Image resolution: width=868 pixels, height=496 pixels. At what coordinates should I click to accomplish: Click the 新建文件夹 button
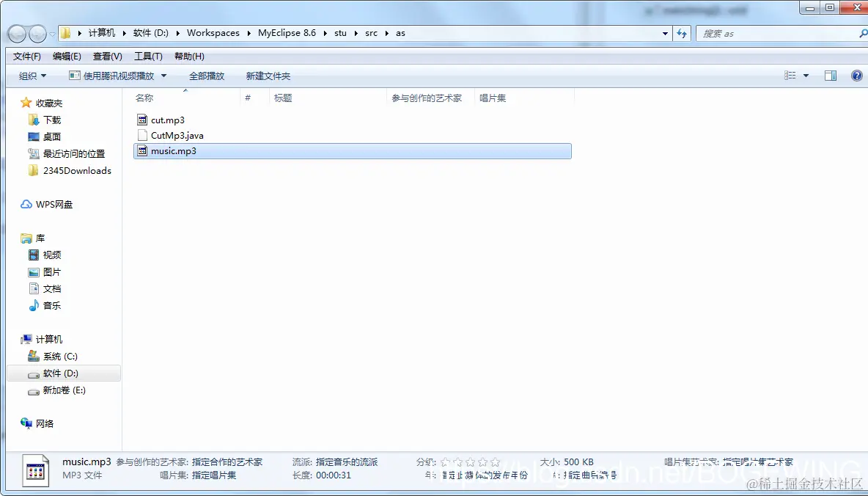pyautogui.click(x=268, y=75)
